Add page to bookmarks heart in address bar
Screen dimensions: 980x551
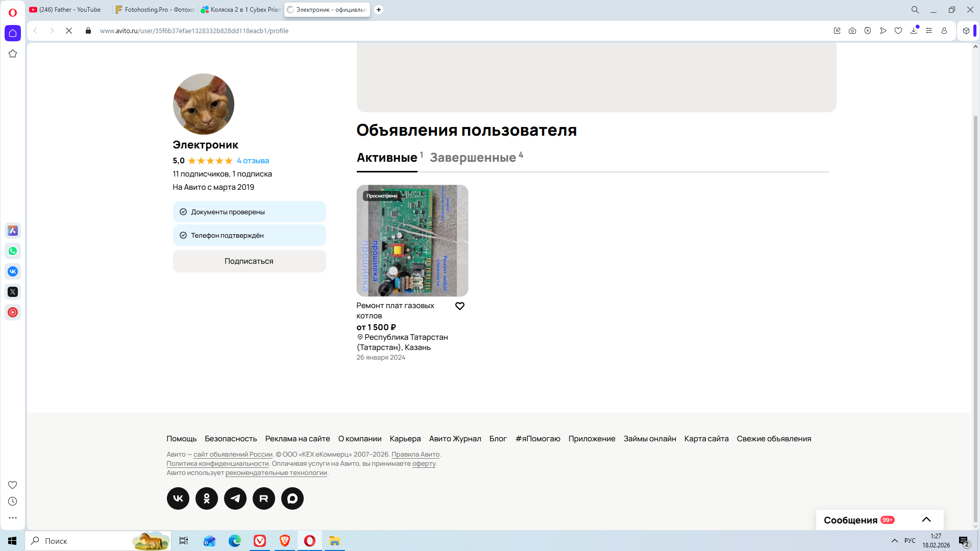click(x=898, y=31)
